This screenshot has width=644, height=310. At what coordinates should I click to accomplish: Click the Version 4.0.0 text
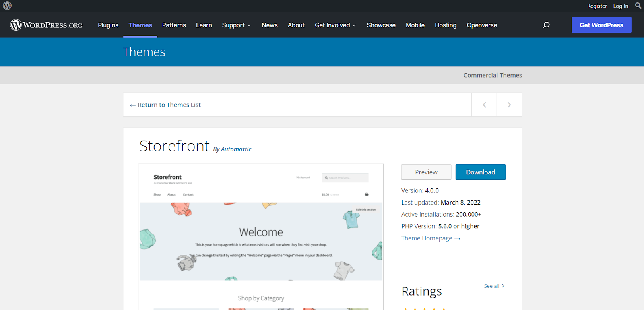(x=420, y=190)
